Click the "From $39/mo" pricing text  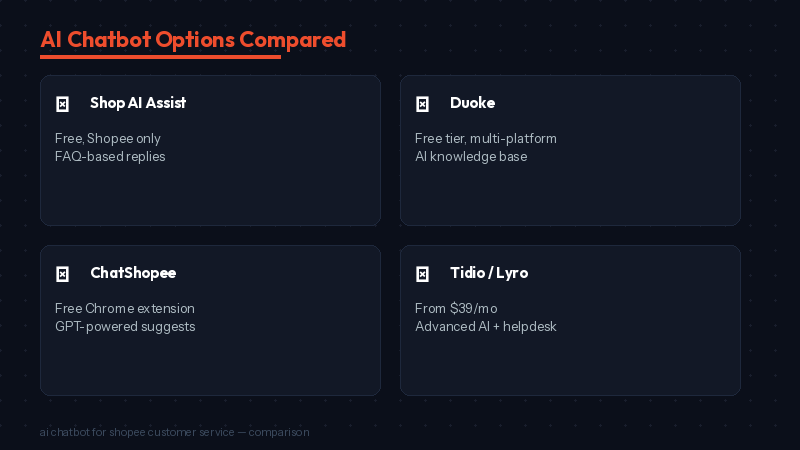pos(455,308)
